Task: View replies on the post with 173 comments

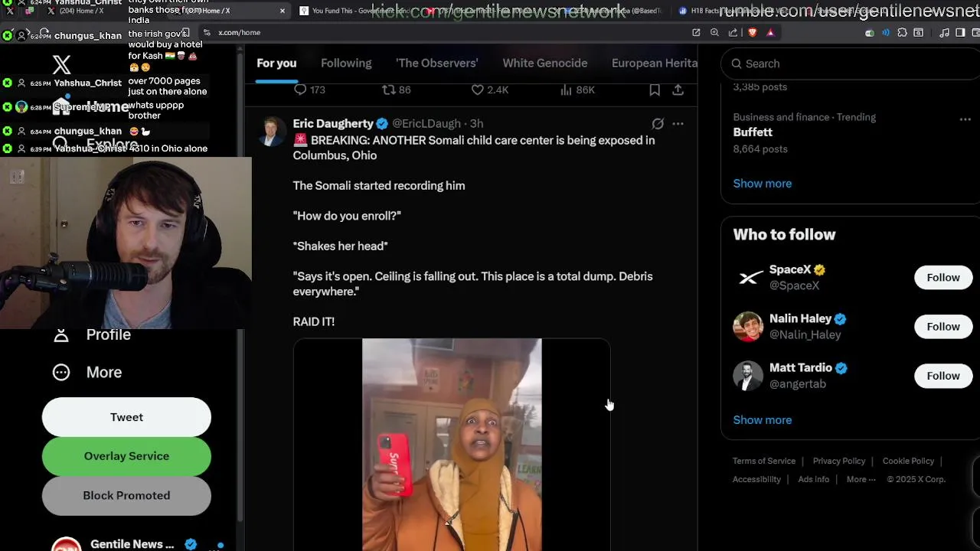Action: 309,90
